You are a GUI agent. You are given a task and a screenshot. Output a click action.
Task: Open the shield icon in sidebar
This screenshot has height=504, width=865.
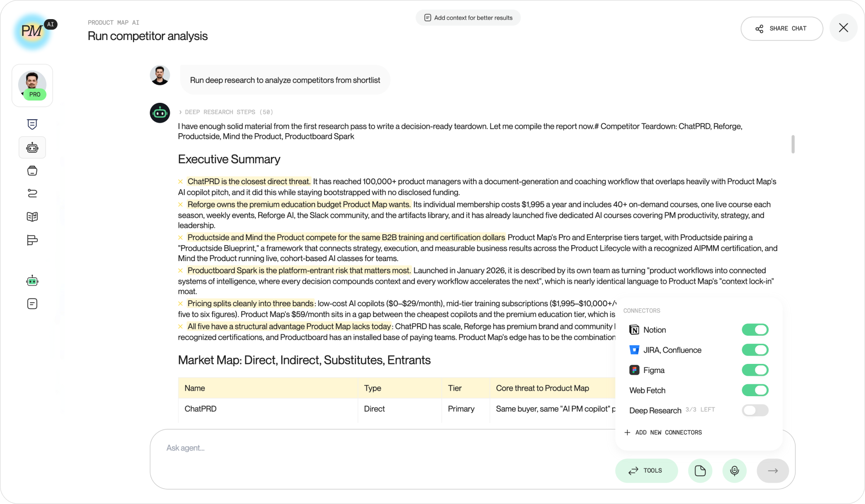(32, 124)
